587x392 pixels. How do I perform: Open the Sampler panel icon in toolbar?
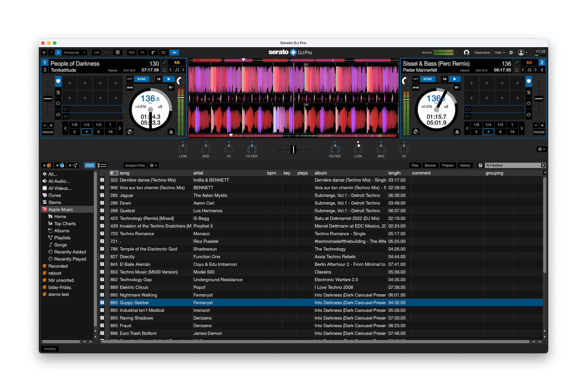153,53
